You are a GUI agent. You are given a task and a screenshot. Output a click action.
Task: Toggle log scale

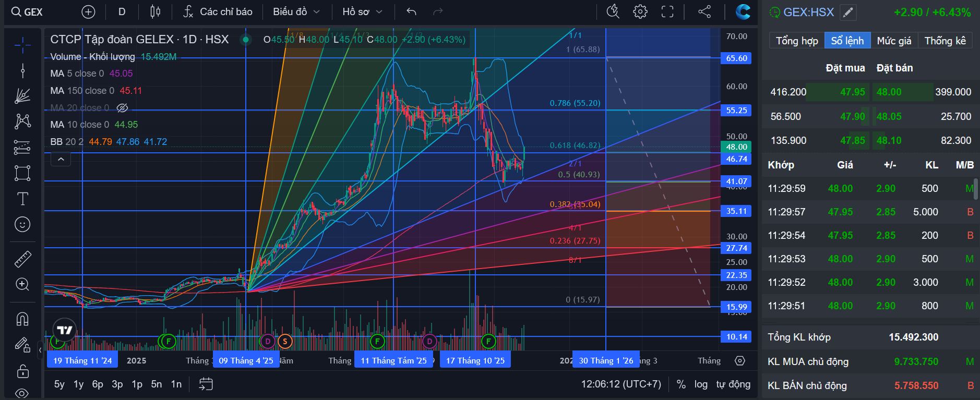701,384
